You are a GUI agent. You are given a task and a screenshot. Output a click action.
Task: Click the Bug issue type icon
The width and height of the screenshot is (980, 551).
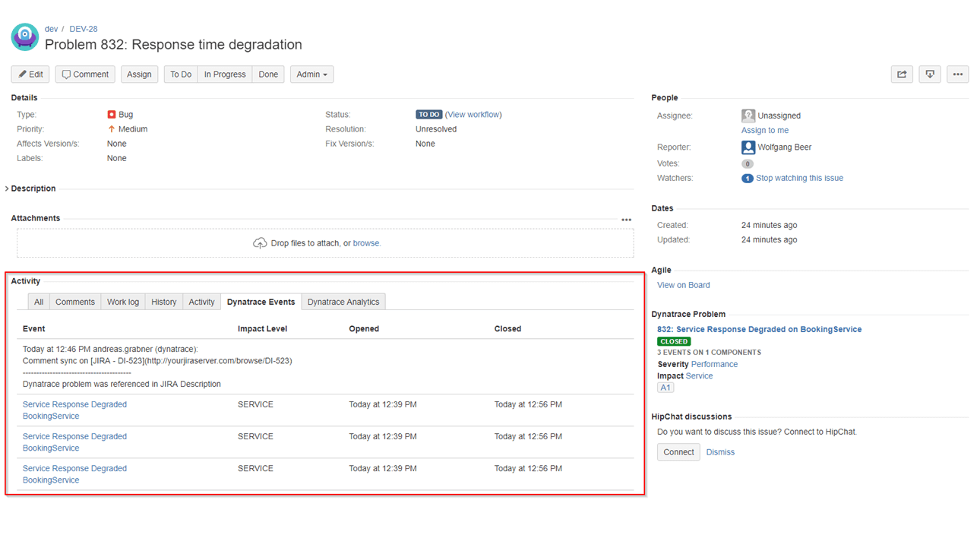(112, 115)
